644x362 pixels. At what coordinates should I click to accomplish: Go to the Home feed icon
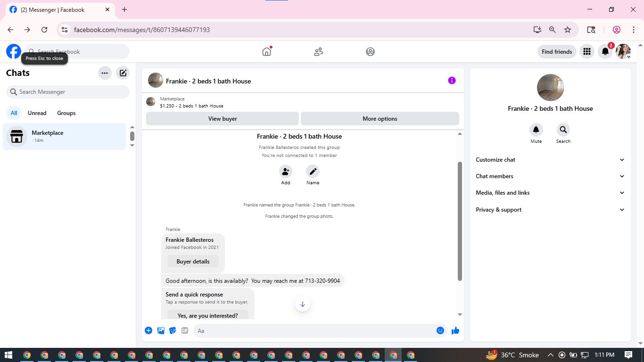(x=267, y=51)
